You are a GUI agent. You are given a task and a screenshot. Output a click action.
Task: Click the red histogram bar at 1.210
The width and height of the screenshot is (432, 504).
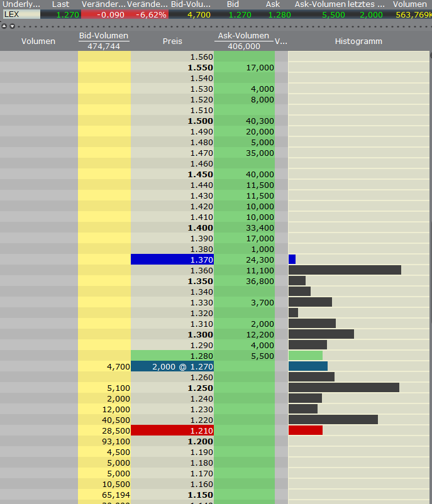[305, 430]
